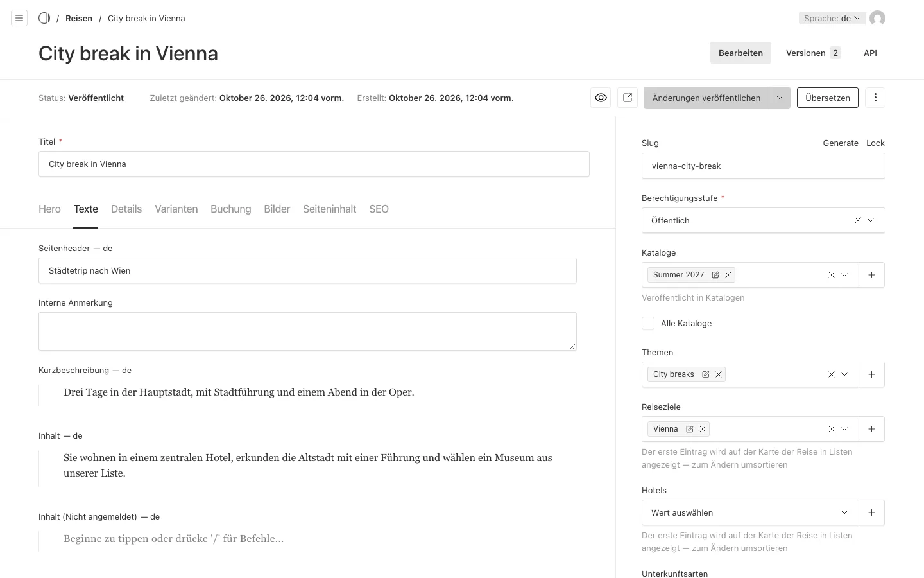Open page in new window icon
Screen dimensions: 924x578
(628, 98)
